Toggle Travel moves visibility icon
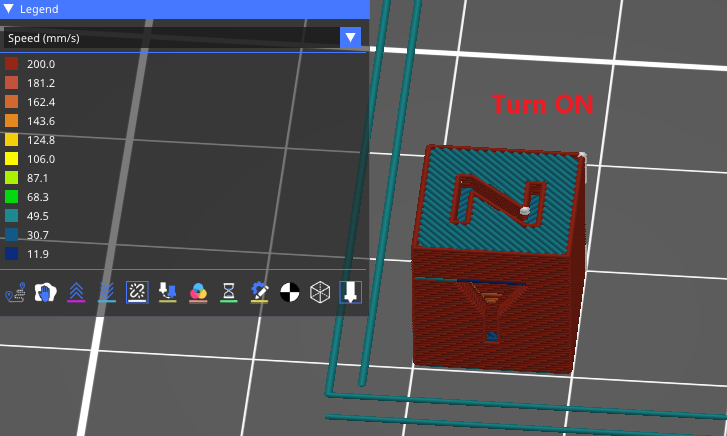This screenshot has width=727, height=436. [17, 292]
